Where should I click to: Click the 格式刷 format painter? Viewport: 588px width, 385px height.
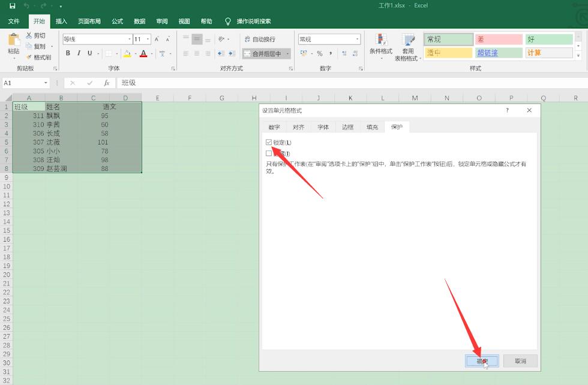coord(38,58)
